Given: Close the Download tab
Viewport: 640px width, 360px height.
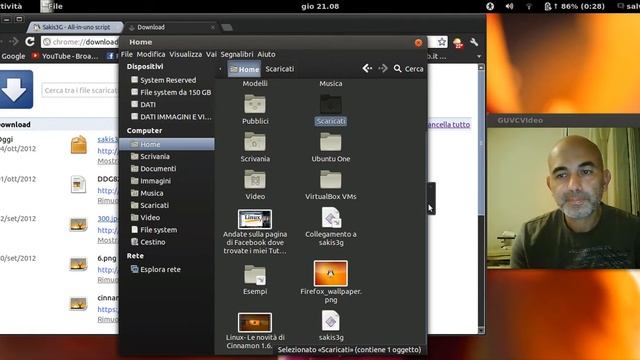Looking at the screenshot, I should point(213,27).
